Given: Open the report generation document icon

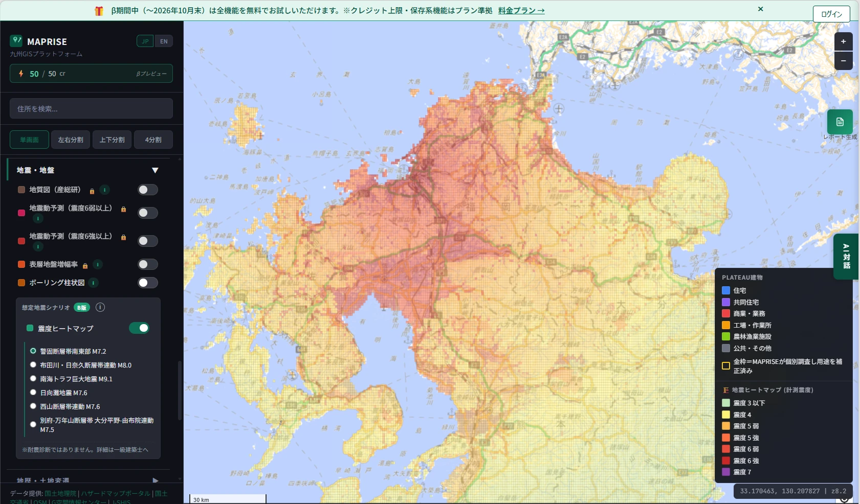Looking at the screenshot, I should click(840, 122).
